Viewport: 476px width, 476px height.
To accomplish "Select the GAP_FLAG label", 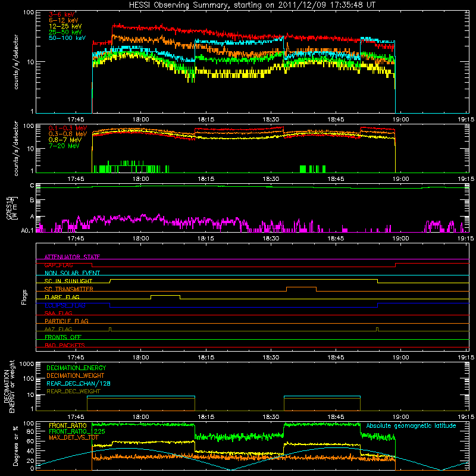I will point(58,265).
